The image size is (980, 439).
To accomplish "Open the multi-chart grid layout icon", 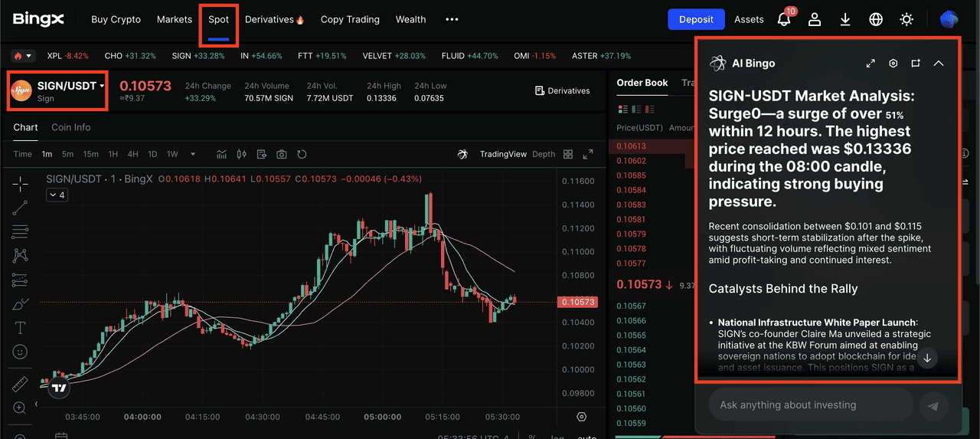I will [x=568, y=154].
